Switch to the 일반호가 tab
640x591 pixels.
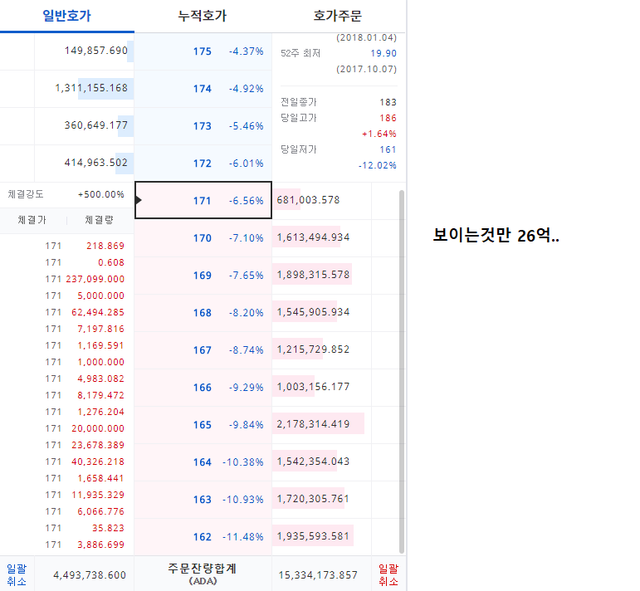point(67,16)
